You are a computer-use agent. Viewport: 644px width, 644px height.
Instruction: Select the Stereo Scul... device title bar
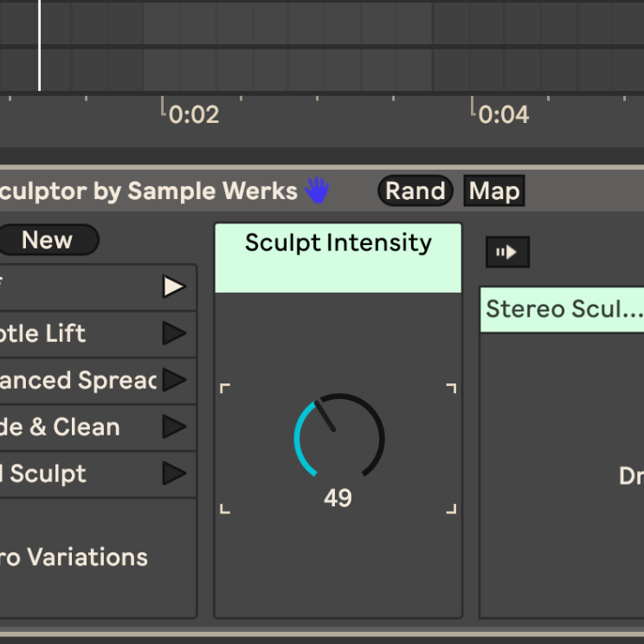(563, 309)
